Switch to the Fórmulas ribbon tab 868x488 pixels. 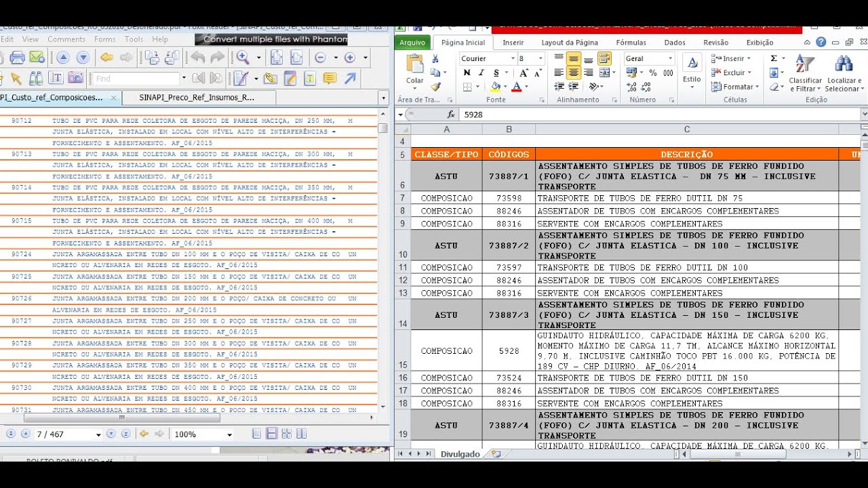pos(631,43)
